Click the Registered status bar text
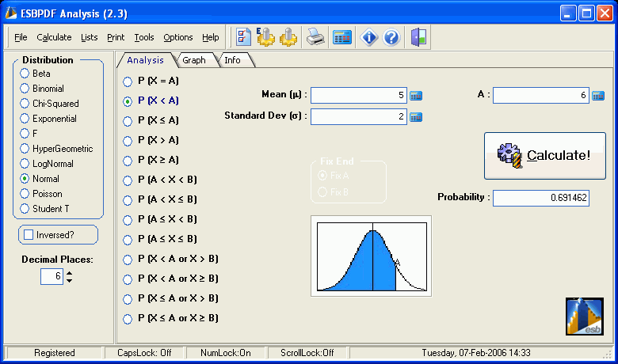 point(55,353)
